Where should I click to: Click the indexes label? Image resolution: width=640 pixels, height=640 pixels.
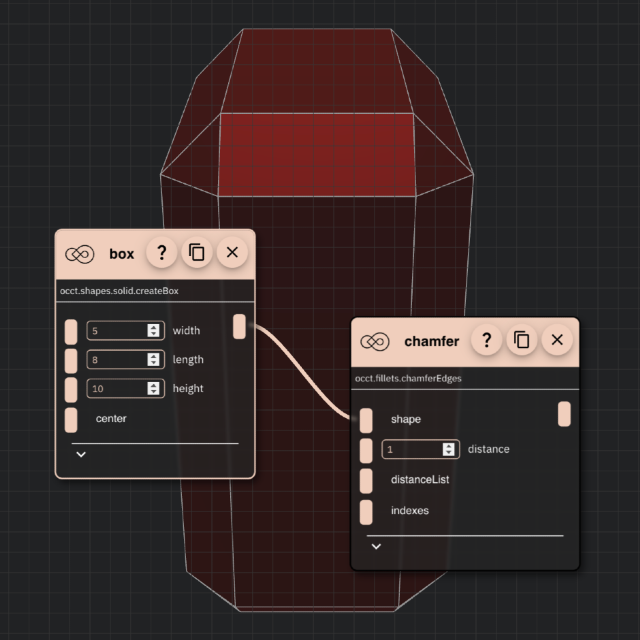410,511
